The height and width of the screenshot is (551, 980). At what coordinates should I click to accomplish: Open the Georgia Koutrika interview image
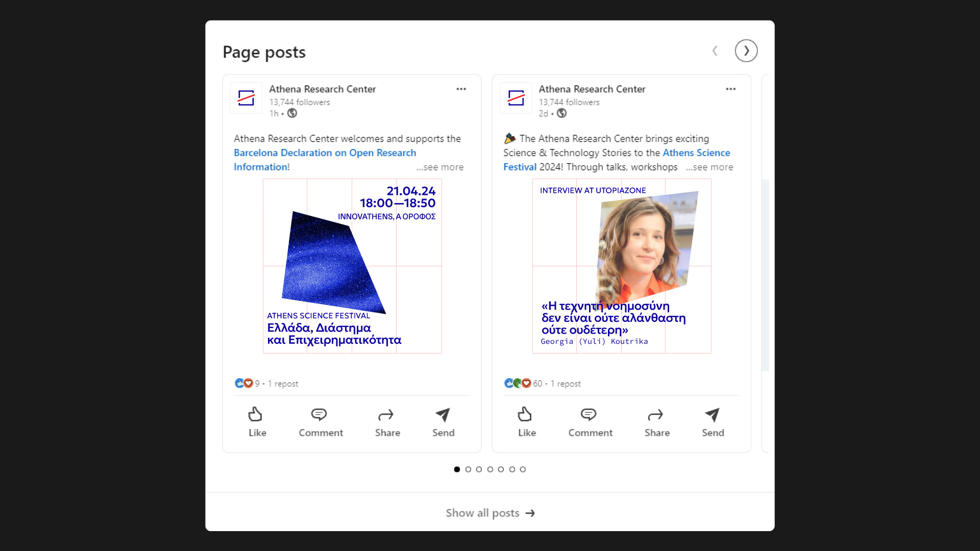621,266
